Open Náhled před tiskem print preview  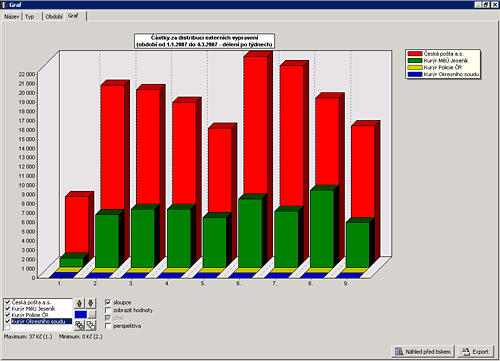[x=423, y=352]
